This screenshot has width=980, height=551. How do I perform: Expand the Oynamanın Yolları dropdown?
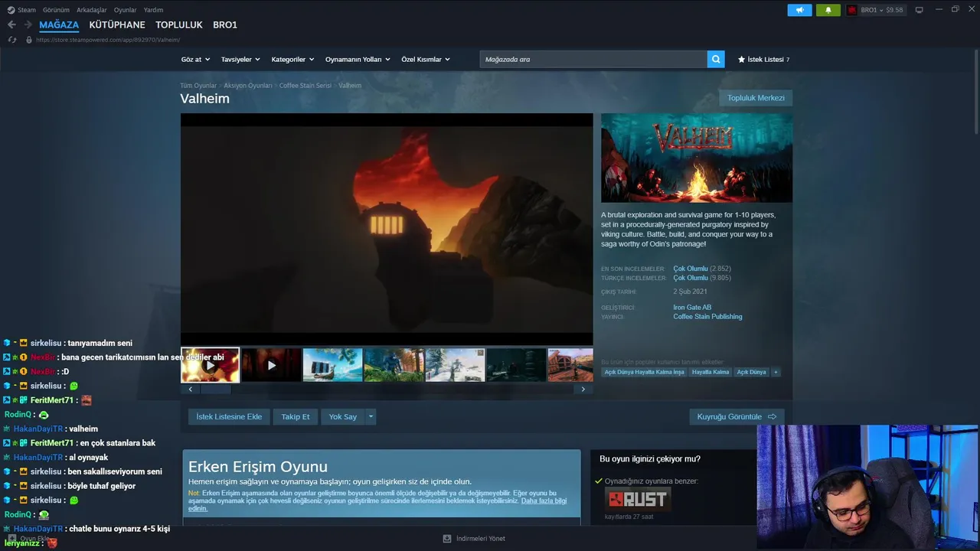(x=358, y=59)
